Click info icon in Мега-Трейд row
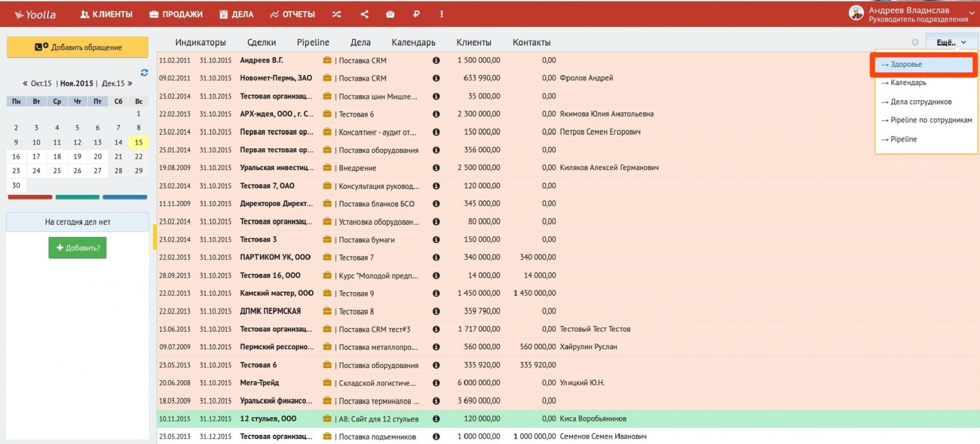The width and height of the screenshot is (980, 444). click(436, 383)
